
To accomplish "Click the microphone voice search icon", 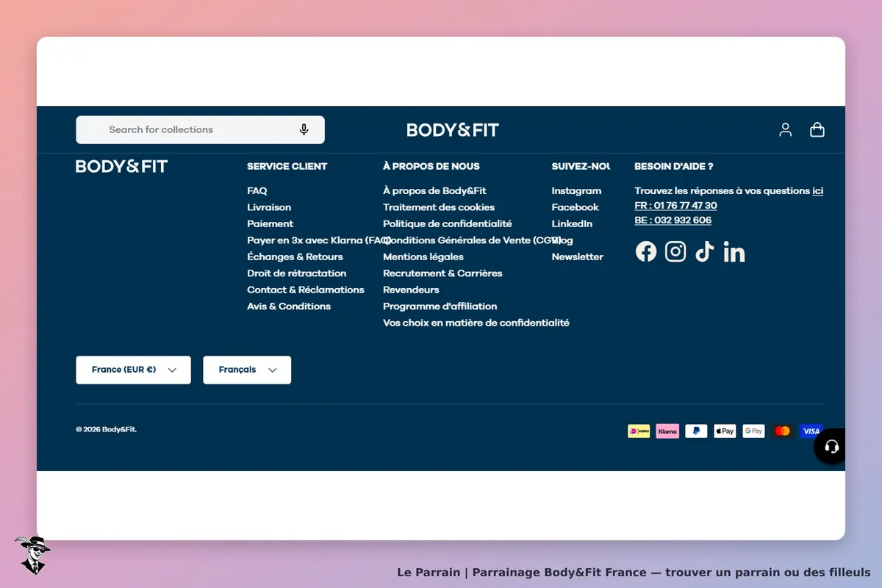I will 304,130.
